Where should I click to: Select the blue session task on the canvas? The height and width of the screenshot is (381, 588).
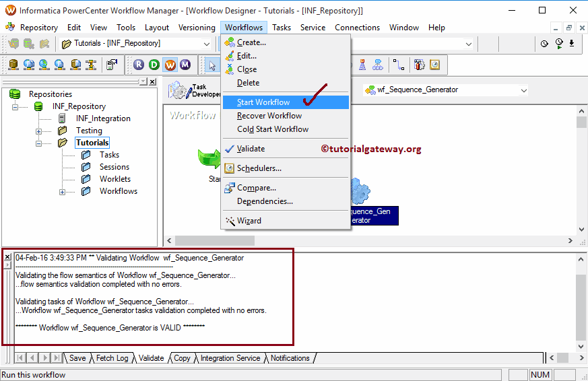pos(361,191)
